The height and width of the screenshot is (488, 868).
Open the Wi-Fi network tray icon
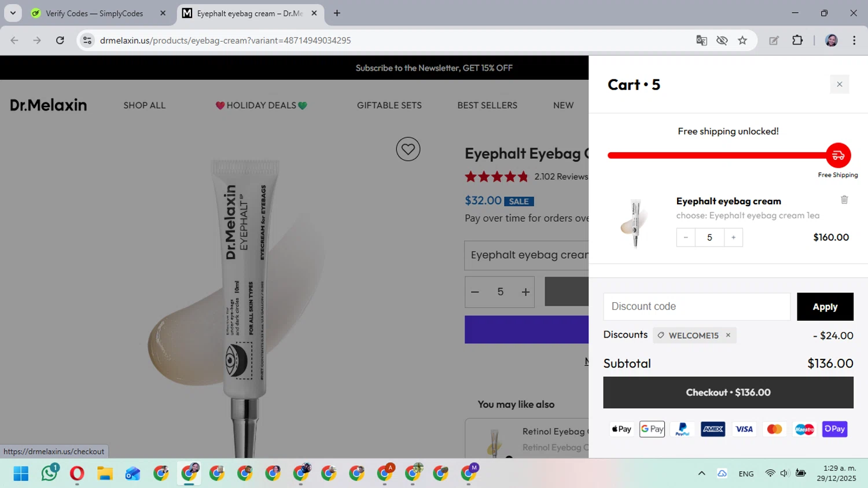point(770,474)
